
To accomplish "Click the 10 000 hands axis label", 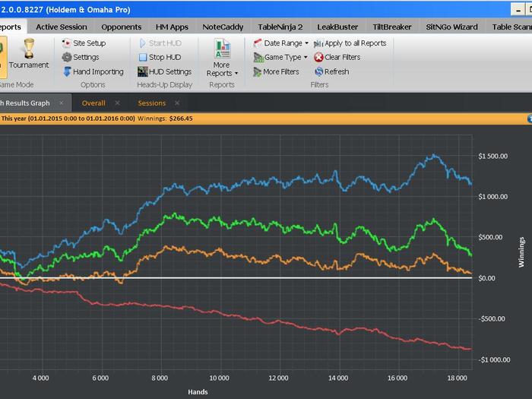I will (219, 378).
